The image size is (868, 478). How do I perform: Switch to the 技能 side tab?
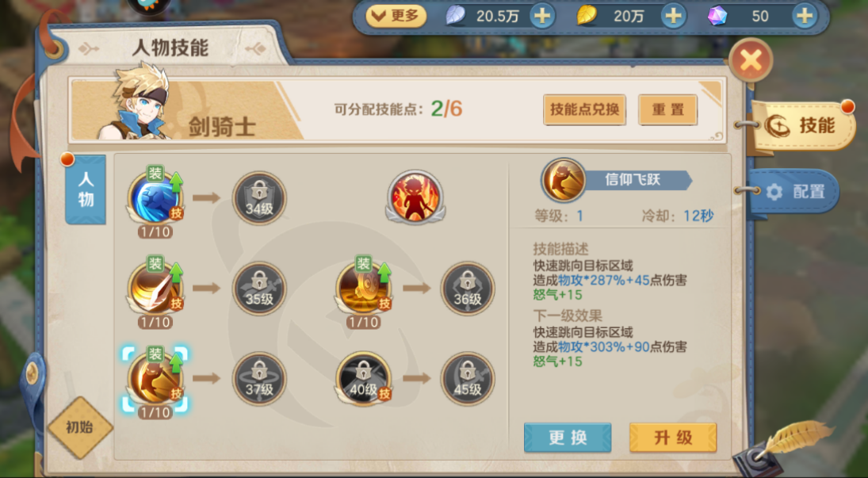[x=803, y=126]
